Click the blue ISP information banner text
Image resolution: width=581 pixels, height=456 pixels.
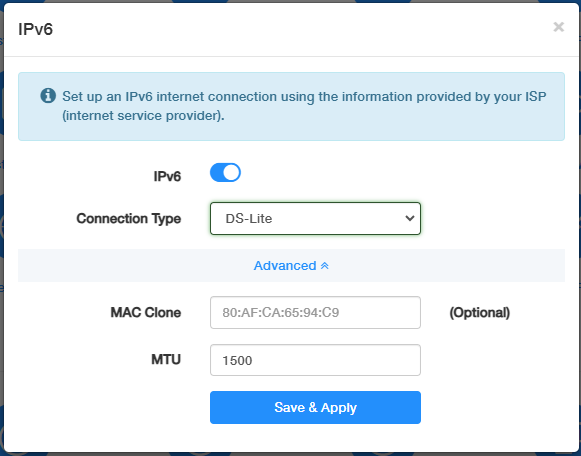coord(304,106)
